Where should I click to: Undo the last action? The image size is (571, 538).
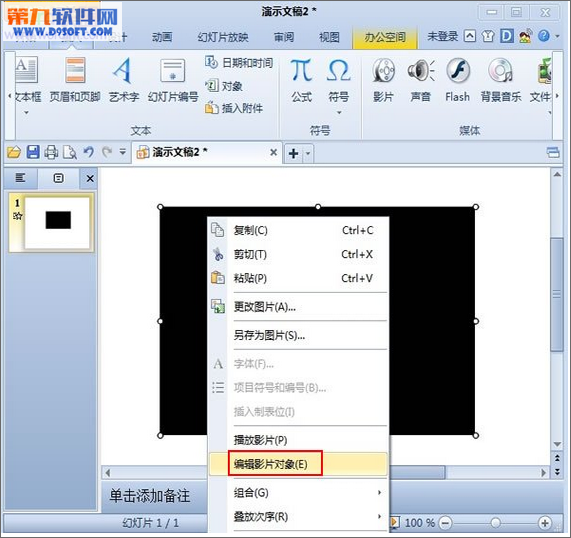(88, 152)
